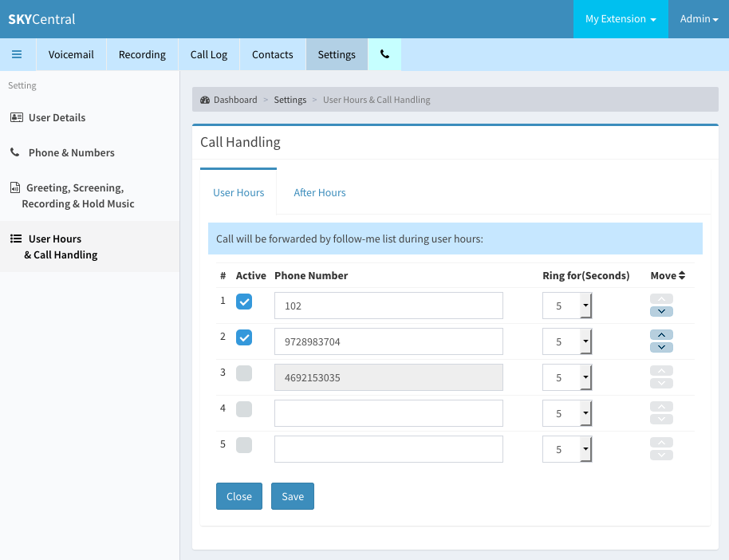Click the Call Handling heading
Screen dimensions: 729x560
click(240, 142)
